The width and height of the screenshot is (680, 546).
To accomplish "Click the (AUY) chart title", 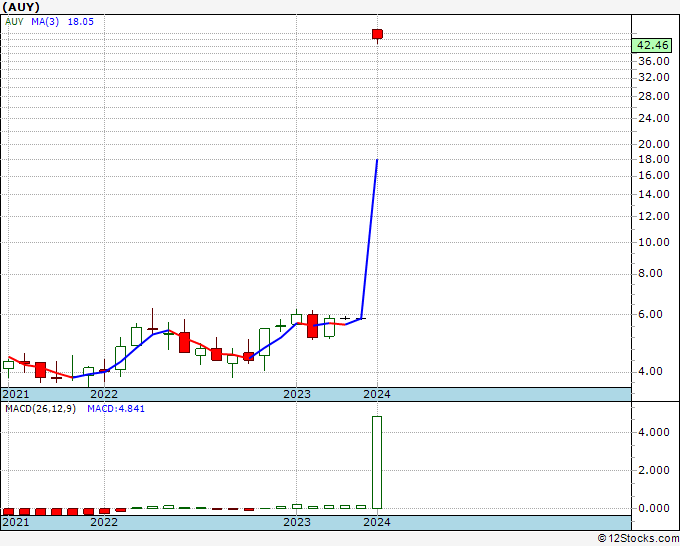I will click(21, 7).
